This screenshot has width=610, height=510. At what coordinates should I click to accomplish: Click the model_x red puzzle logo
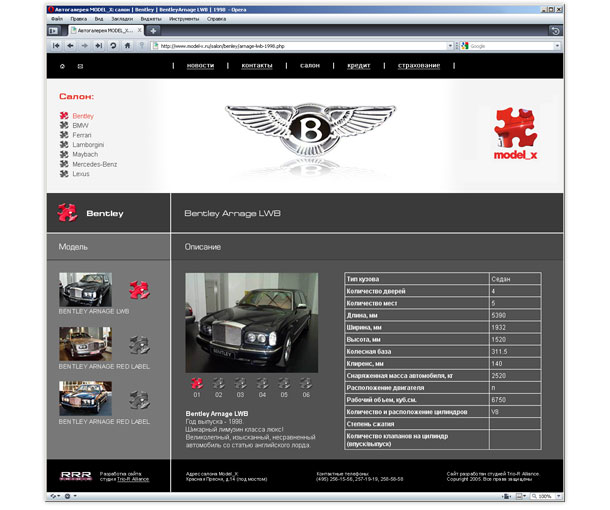click(x=515, y=133)
